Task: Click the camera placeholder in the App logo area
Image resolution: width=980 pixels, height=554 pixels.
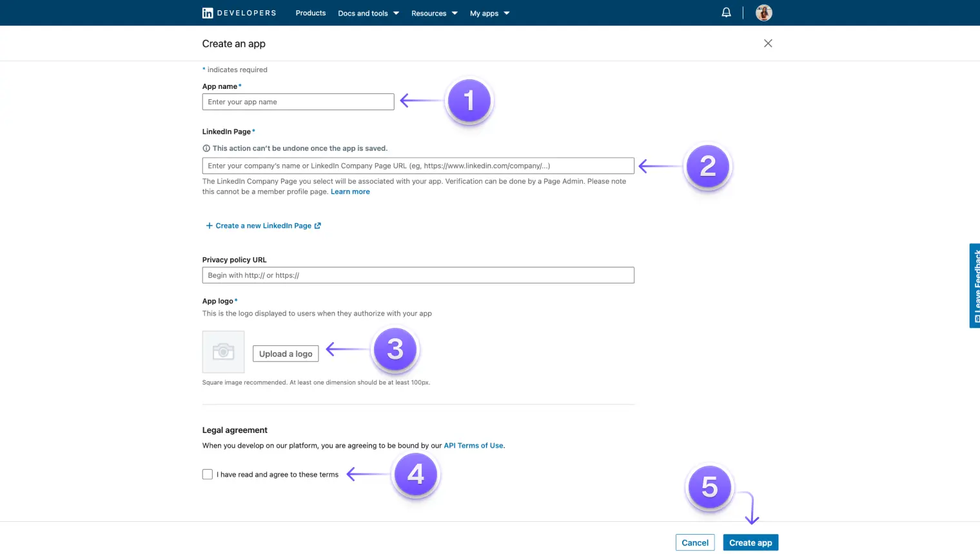Action: pyautogui.click(x=223, y=352)
